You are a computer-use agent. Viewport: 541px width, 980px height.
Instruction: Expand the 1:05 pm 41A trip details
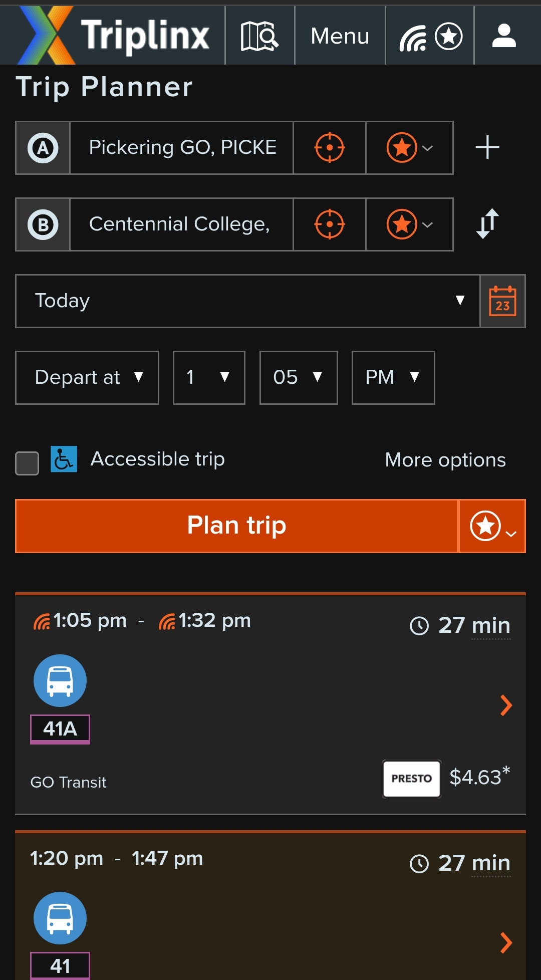pyautogui.click(x=506, y=705)
